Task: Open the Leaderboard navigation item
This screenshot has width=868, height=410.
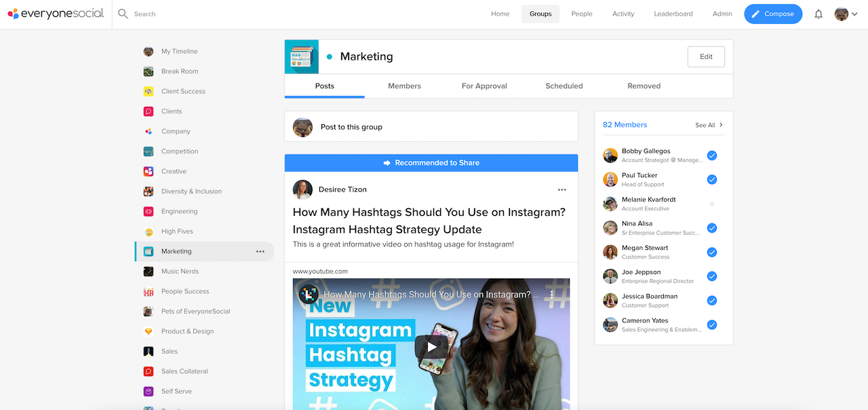Action: coord(673,14)
